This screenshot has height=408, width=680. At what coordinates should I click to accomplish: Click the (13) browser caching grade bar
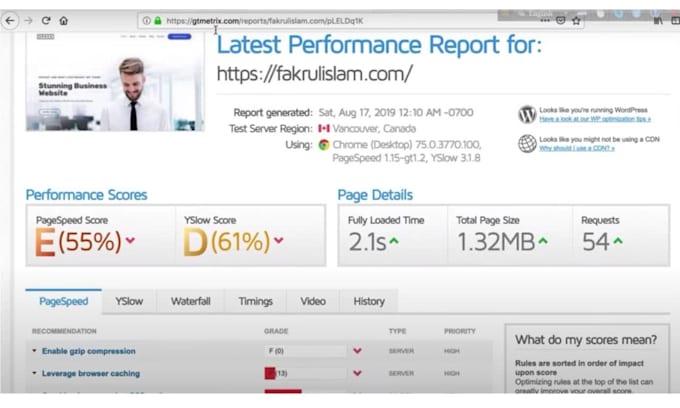coord(305,373)
